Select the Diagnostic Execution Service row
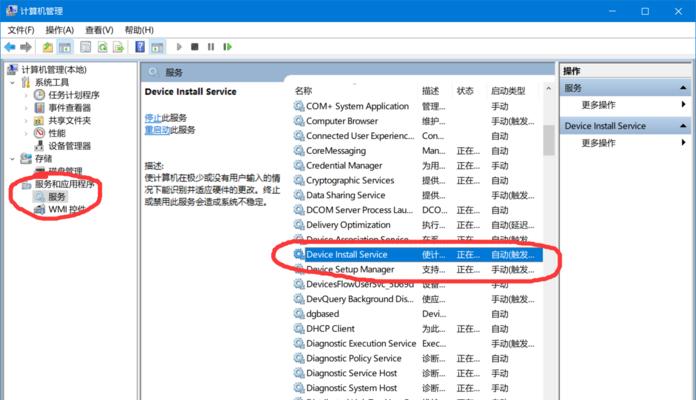 pos(417,344)
